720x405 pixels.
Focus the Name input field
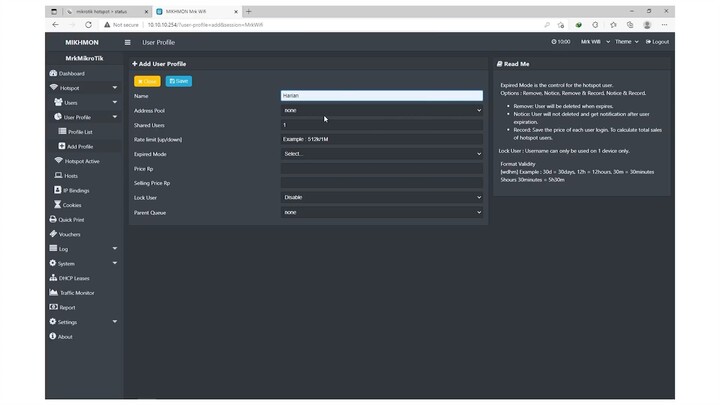pos(382,96)
